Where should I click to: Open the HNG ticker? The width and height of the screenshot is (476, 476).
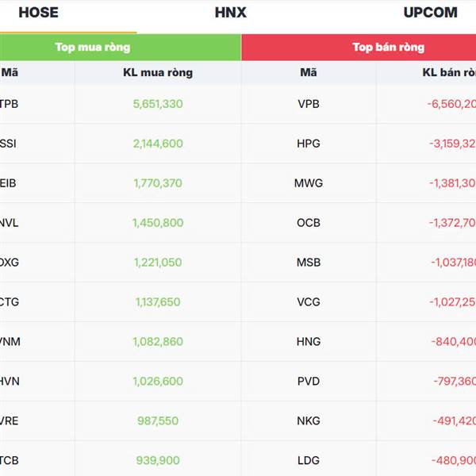309,342
